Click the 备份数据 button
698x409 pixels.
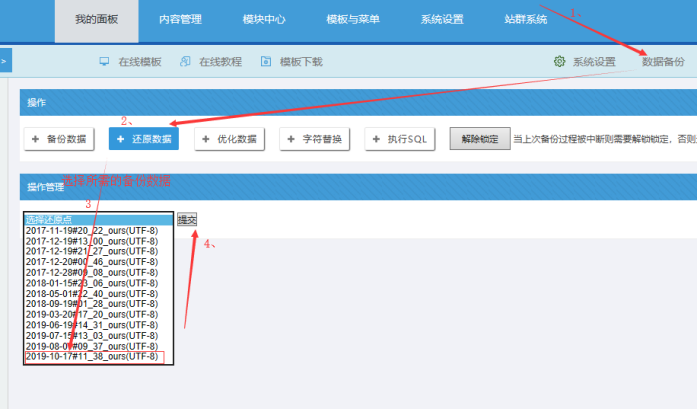[x=59, y=139]
